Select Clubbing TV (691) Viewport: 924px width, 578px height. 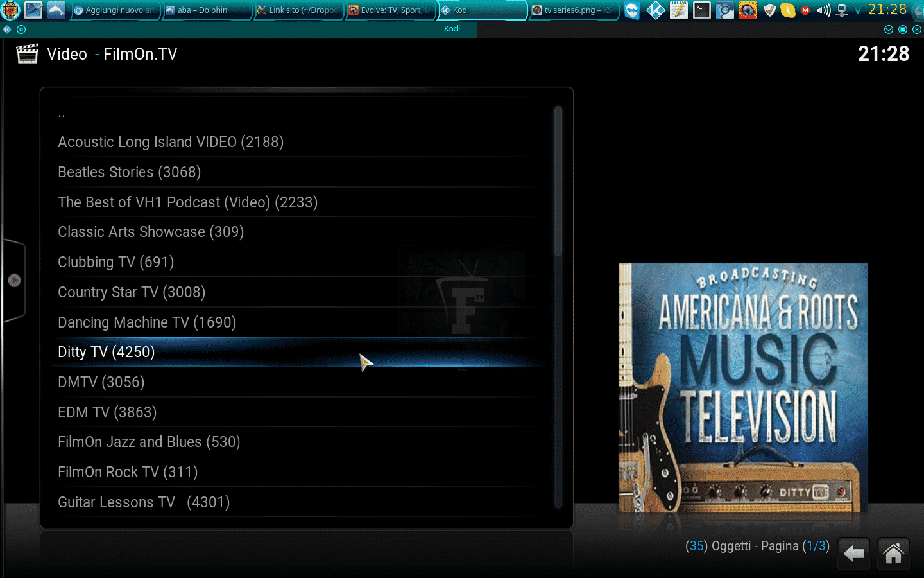295,262
